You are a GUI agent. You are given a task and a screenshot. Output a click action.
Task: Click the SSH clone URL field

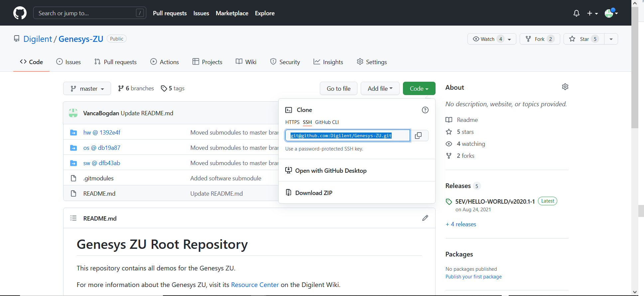pos(347,136)
